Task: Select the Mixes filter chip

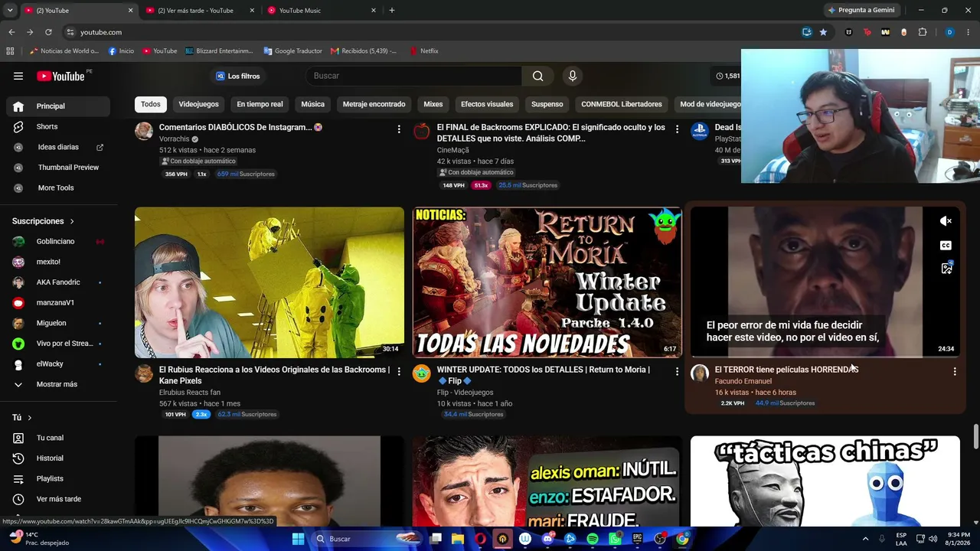Action: tap(433, 104)
